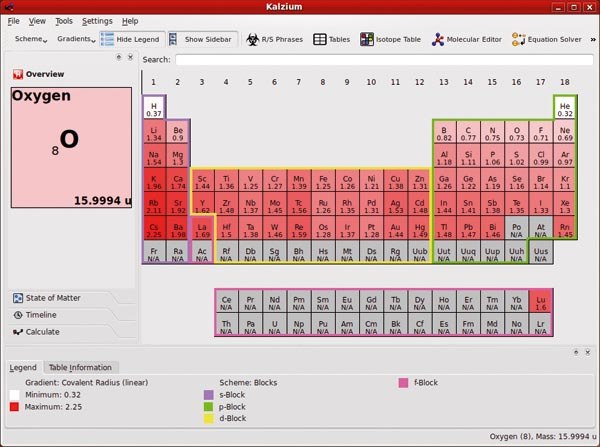Close the sidebar panel with its X icon
The height and width of the screenshot is (447, 600).
(x=130, y=57)
